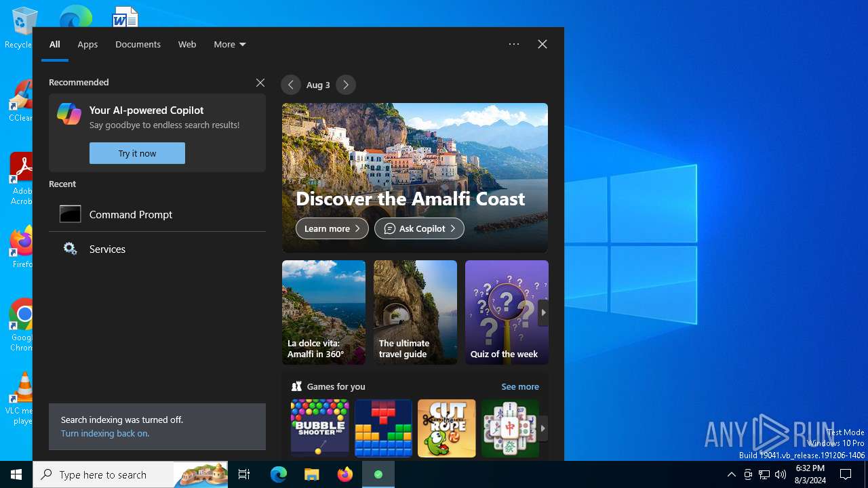Open the Copilot icon in Recommended
The height and width of the screenshot is (488, 868).
69,114
